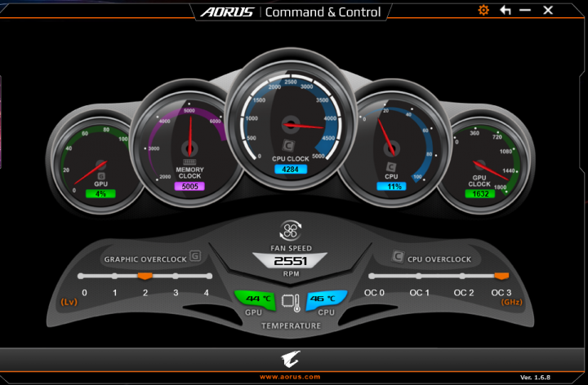The height and width of the screenshot is (385, 588).
Task: Click the C icon on CPU usage gauge
Action: point(390,167)
